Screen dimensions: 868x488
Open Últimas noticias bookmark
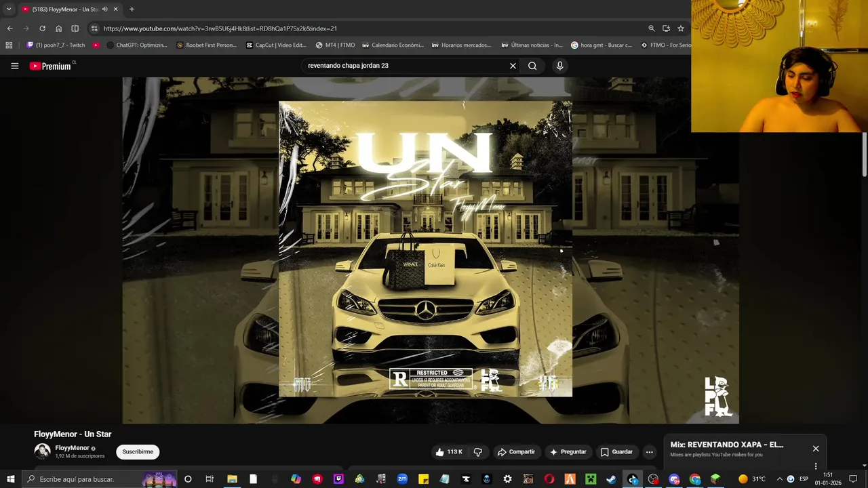click(x=532, y=45)
